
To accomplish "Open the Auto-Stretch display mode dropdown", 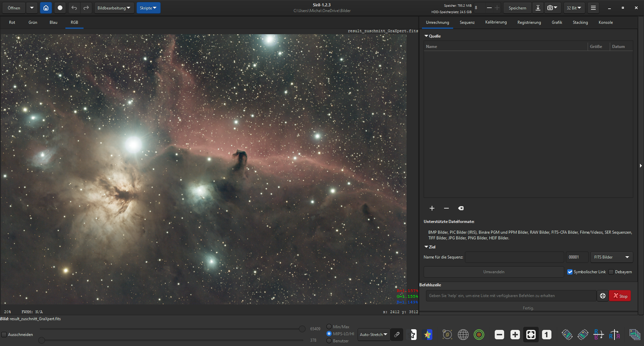I will 374,335.
